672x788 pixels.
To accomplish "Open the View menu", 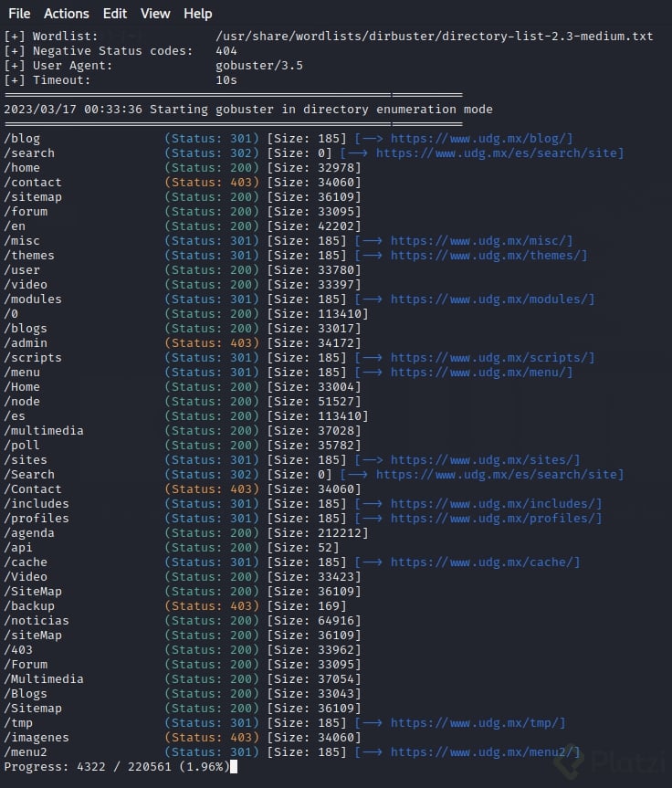I will [x=155, y=14].
